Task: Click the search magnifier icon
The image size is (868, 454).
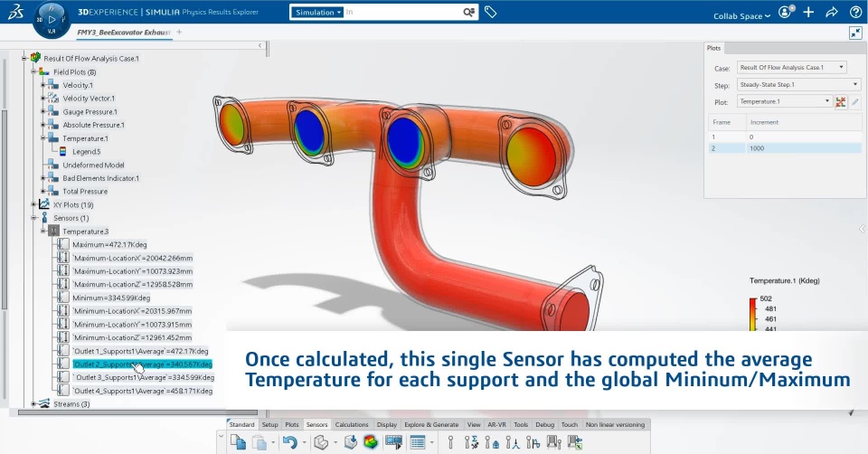Action: coord(469,12)
